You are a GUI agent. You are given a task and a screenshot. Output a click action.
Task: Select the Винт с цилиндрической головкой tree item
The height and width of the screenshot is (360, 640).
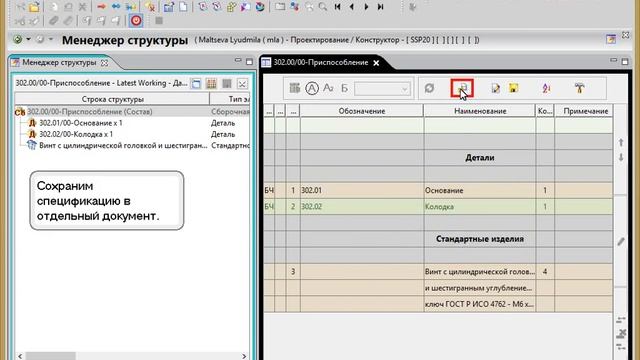[123, 145]
